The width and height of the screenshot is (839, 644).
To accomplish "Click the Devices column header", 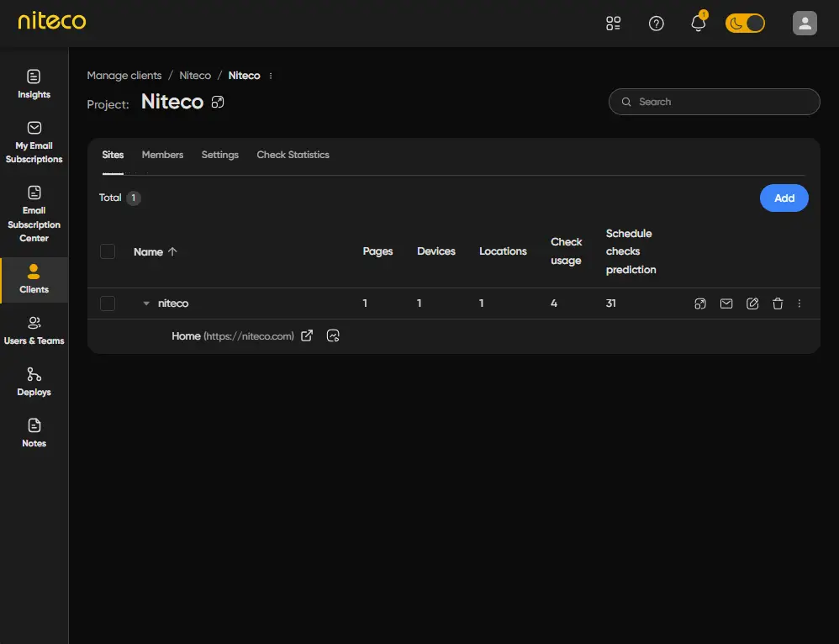I will [x=436, y=251].
